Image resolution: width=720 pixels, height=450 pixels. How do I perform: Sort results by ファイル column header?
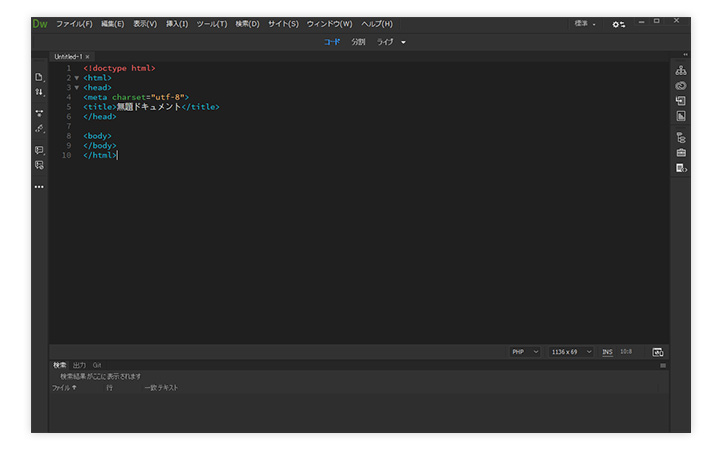coord(64,388)
